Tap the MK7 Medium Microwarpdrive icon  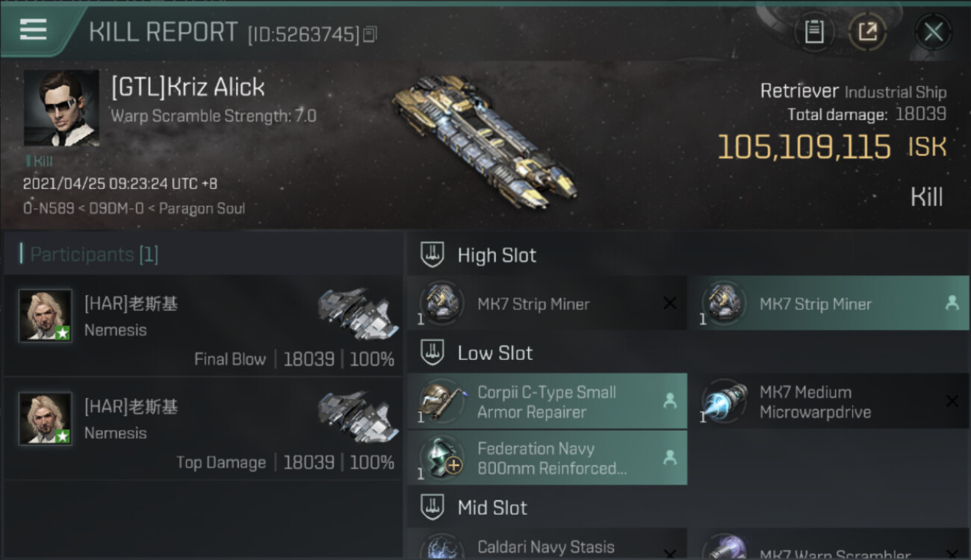coord(724,401)
